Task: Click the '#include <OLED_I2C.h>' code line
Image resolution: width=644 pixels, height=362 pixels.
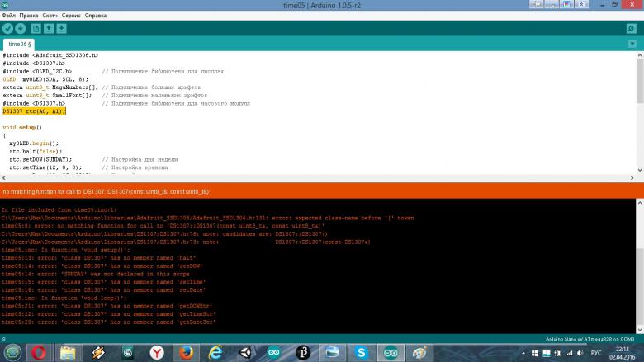Action: click(x=37, y=72)
